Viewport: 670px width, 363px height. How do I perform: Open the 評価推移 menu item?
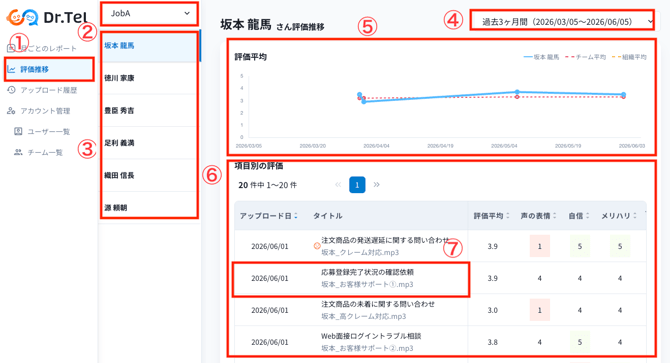pos(49,69)
